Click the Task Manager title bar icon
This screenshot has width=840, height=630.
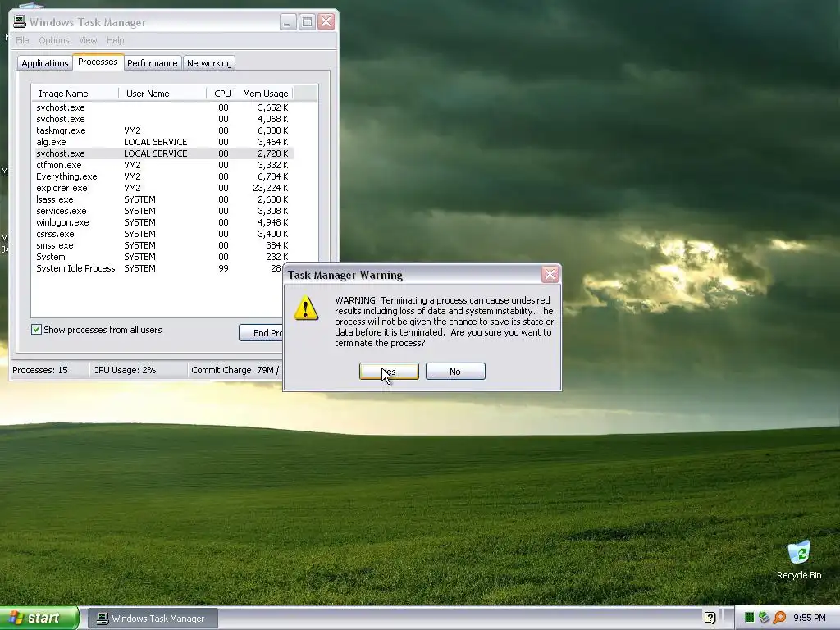click(20, 21)
